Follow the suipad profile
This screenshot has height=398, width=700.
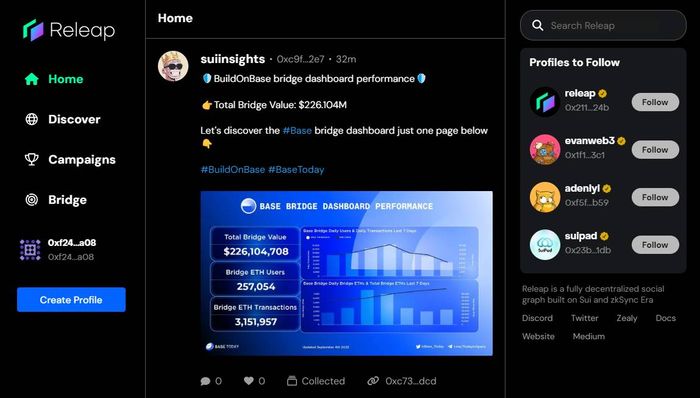click(655, 245)
